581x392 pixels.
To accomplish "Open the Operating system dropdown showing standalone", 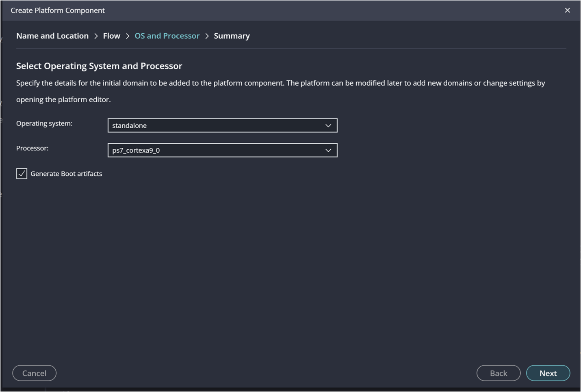I will [x=222, y=125].
